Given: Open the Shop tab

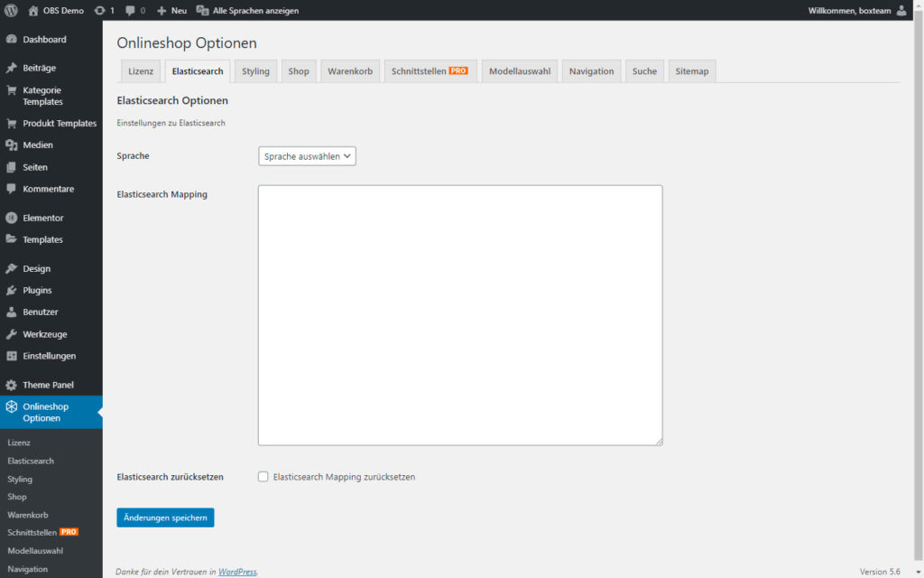Looking at the screenshot, I should tap(299, 70).
